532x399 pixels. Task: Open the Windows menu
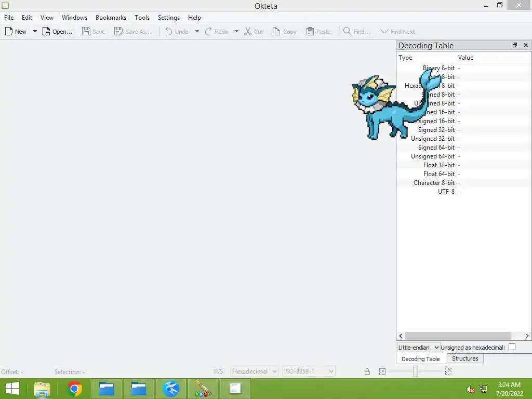(74, 18)
